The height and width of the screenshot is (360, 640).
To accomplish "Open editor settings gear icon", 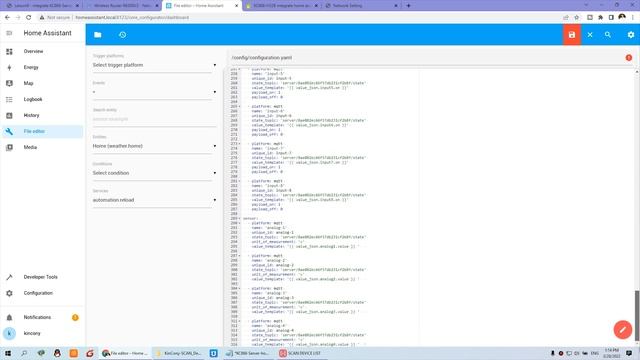I will coord(631,35).
